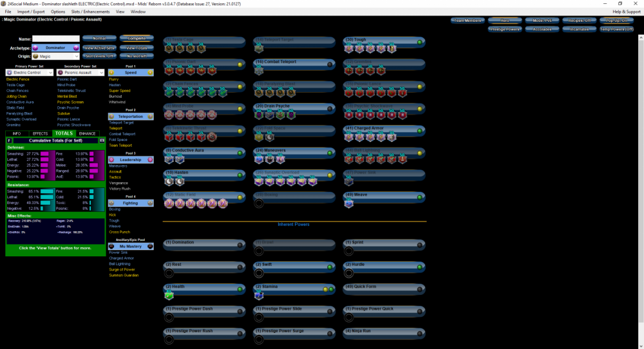Click the Smashing resistance bar
Viewport: 644px width, 349px height.
click(x=45, y=191)
